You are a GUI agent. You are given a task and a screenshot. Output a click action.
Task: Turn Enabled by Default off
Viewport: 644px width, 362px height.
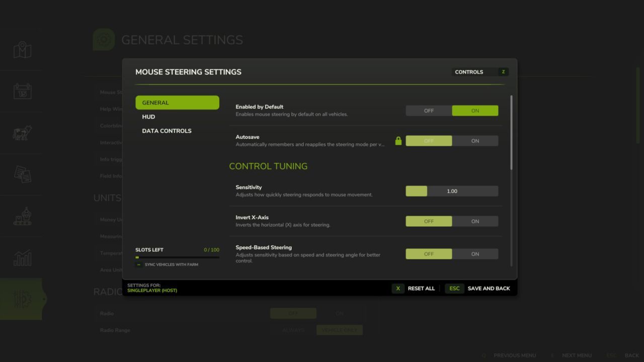(x=429, y=111)
